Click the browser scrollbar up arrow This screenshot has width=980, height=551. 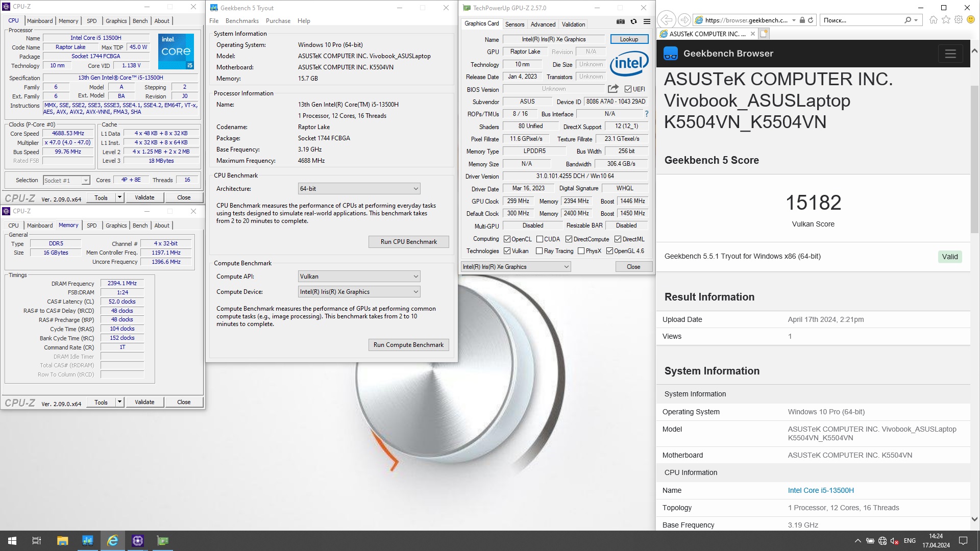(974, 51)
